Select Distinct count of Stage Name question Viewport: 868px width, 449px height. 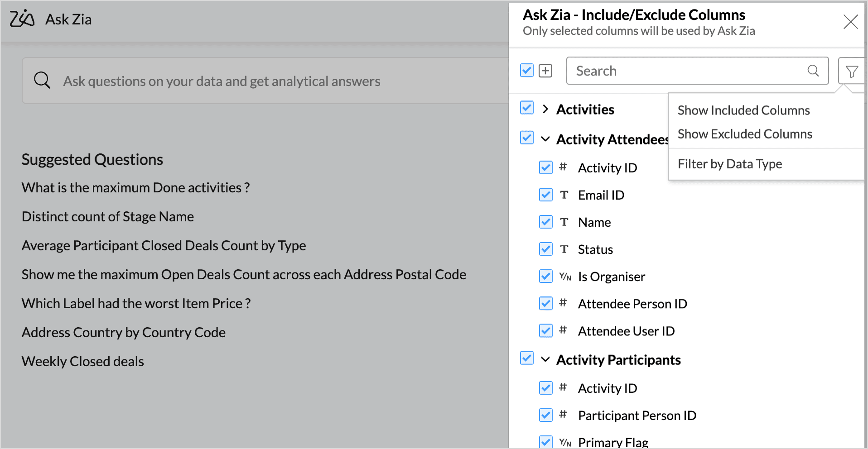click(108, 216)
